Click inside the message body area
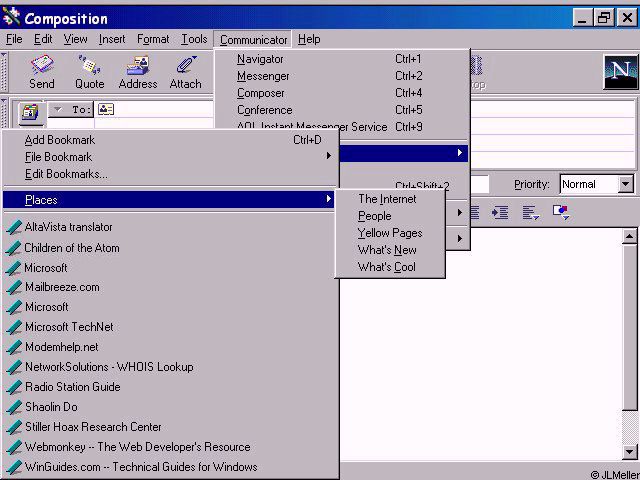The width and height of the screenshot is (640, 480). [x=482, y=347]
